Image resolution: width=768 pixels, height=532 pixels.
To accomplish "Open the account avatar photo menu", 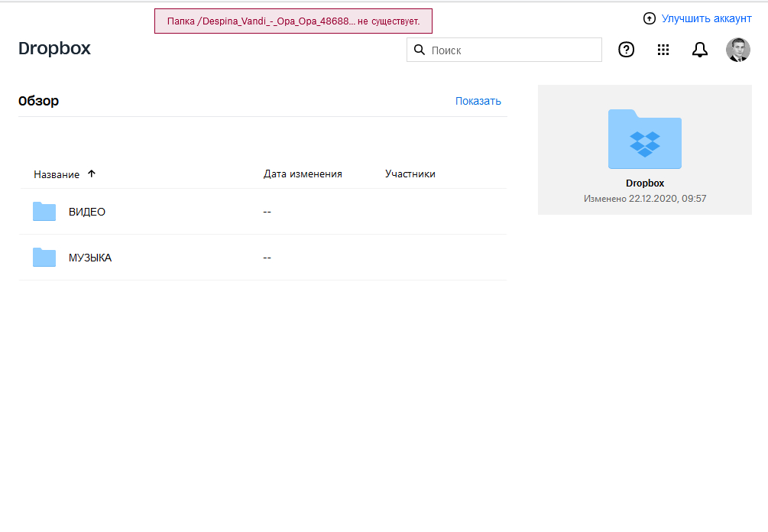I will 738,50.
